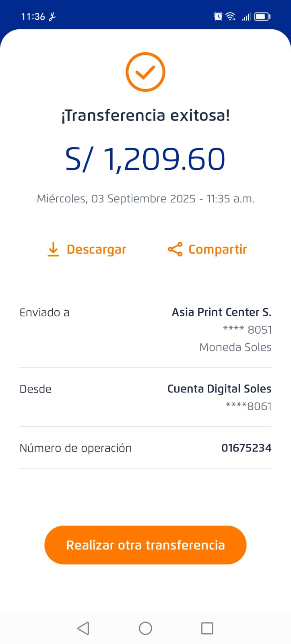Tap the Transferencia exitosa heading
Image resolution: width=291 pixels, height=644 pixels.
click(145, 116)
